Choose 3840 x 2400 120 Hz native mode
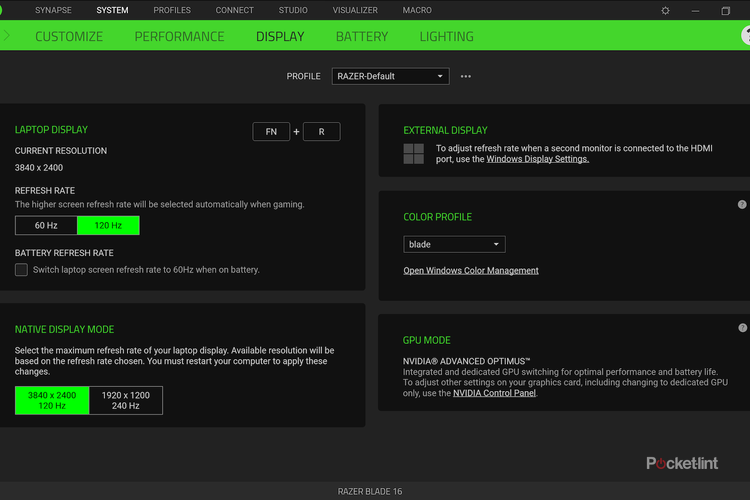The width and height of the screenshot is (750, 500). click(52, 400)
